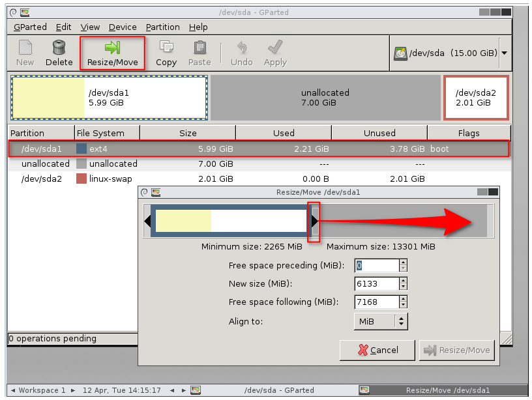Increase New size with up arrow
532x400 pixels.
point(403,281)
